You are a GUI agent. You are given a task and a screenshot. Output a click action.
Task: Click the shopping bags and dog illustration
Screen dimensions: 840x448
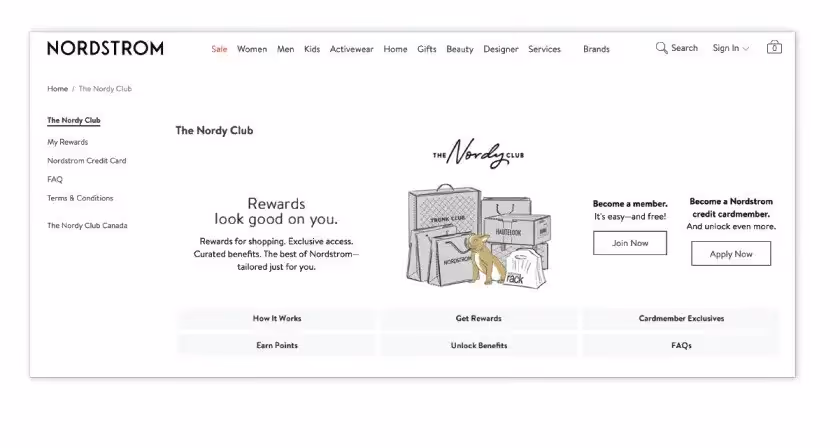click(x=478, y=236)
